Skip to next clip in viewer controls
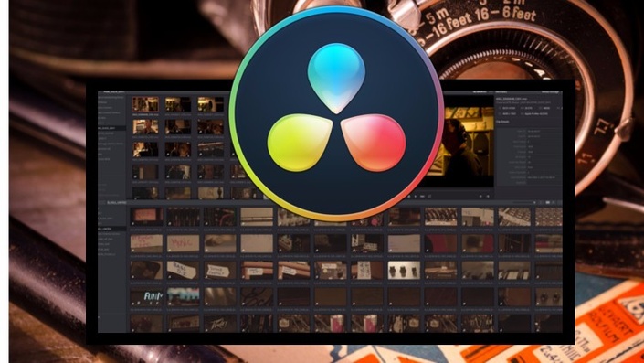 (422, 196)
